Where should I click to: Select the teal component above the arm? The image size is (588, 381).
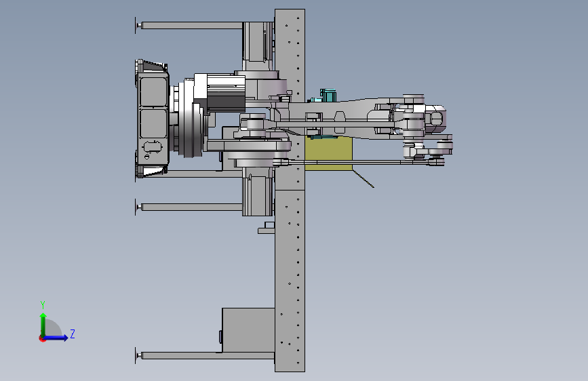click(x=328, y=95)
